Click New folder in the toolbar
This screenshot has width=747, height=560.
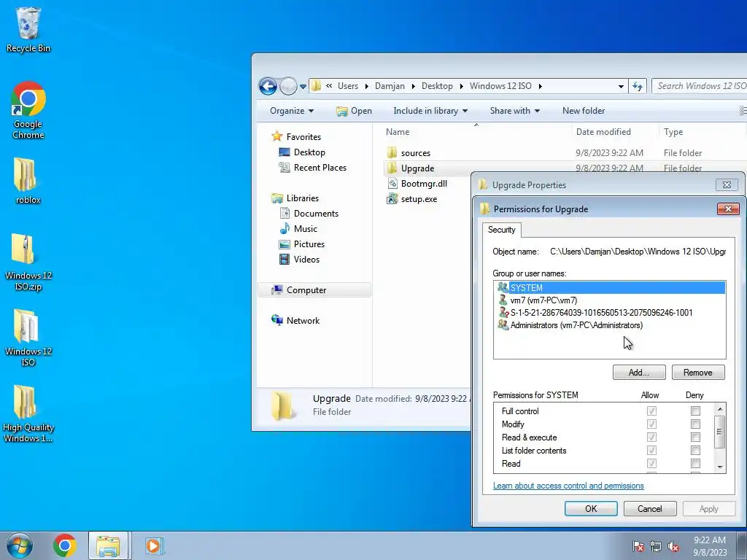[584, 111]
